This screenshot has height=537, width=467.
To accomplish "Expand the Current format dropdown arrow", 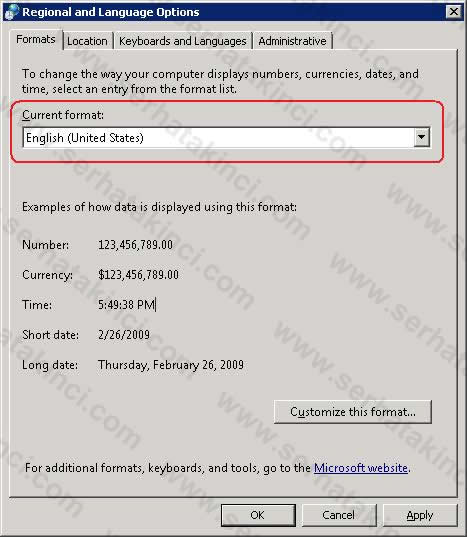I will 421,137.
